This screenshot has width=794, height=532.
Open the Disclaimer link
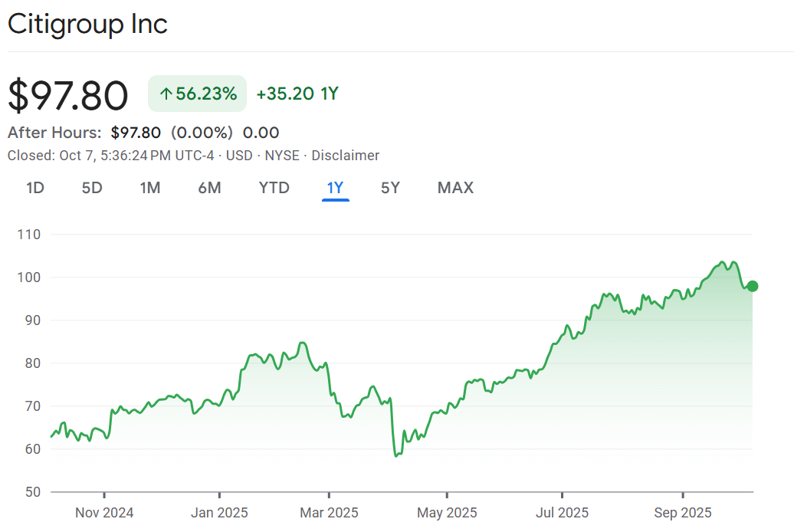pos(345,156)
